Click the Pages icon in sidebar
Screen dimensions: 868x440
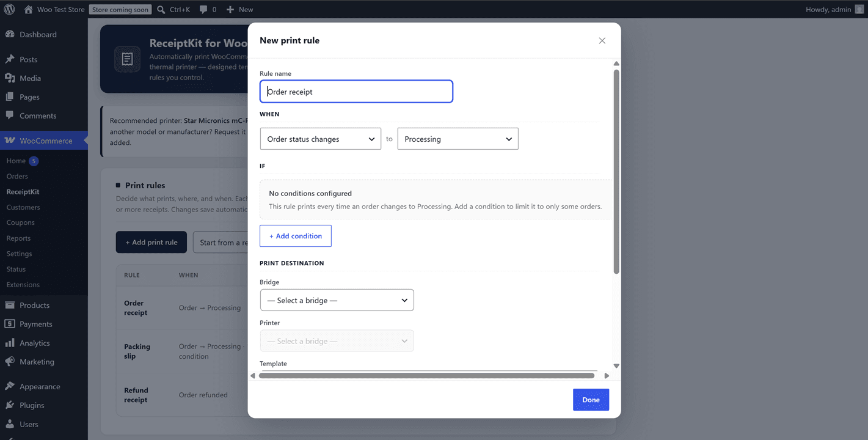10,97
